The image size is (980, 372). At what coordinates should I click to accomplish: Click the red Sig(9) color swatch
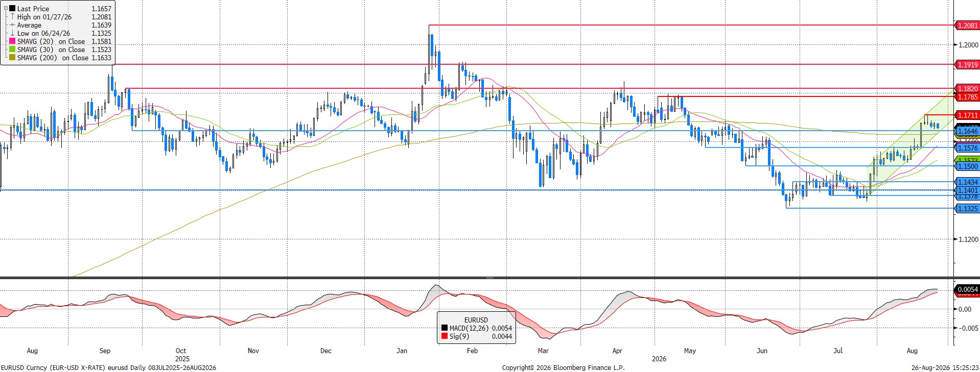[445, 336]
